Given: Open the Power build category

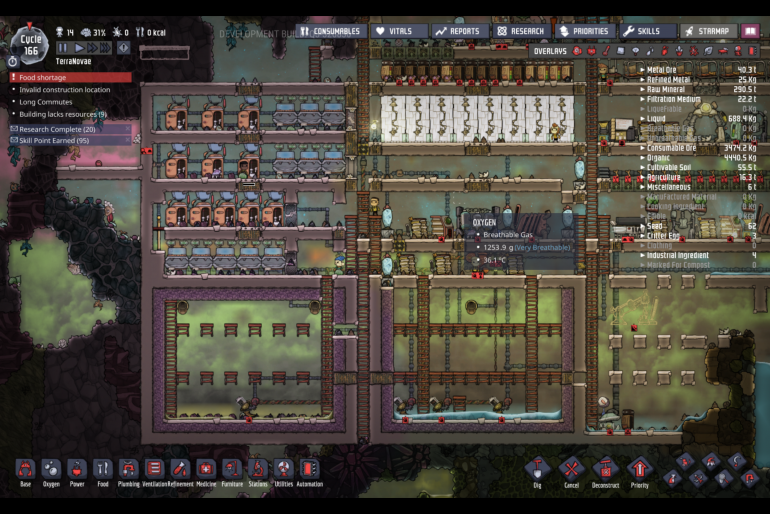Looking at the screenshot, I should 77,469.
